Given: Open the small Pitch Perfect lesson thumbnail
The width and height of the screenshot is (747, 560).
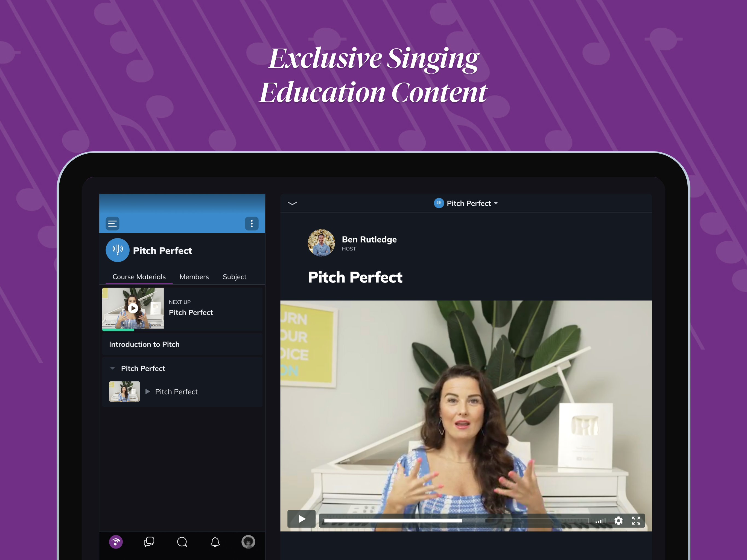Looking at the screenshot, I should tap(124, 392).
